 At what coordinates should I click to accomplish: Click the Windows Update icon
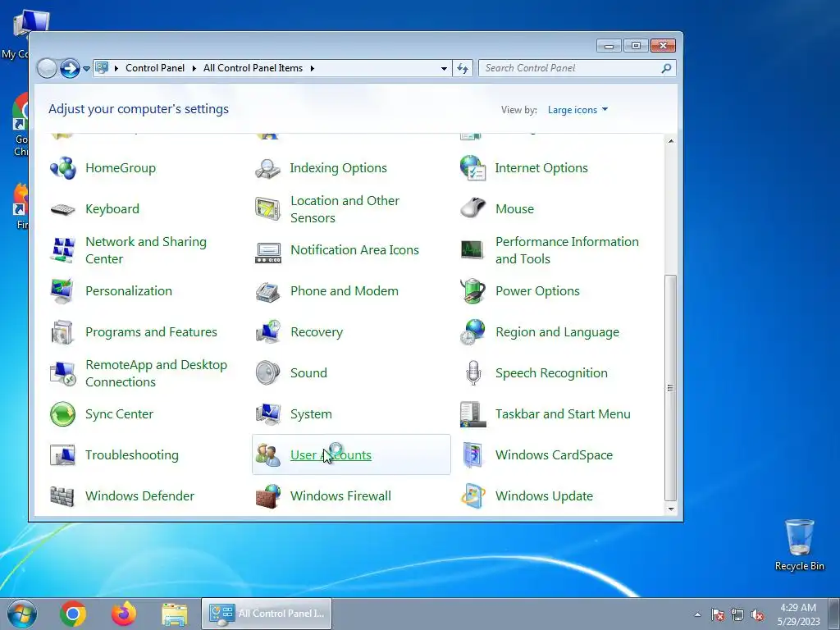[x=473, y=496]
